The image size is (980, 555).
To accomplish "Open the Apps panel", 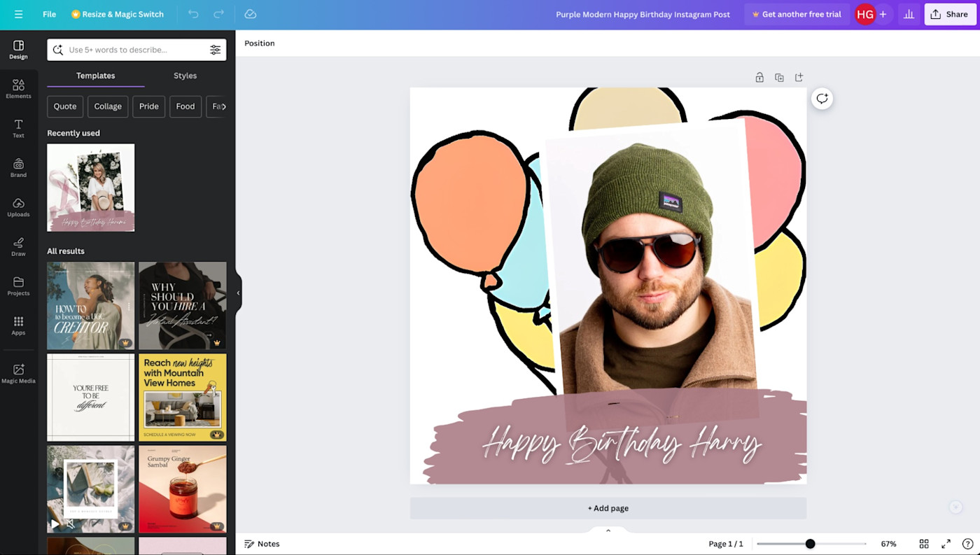I will tap(18, 325).
